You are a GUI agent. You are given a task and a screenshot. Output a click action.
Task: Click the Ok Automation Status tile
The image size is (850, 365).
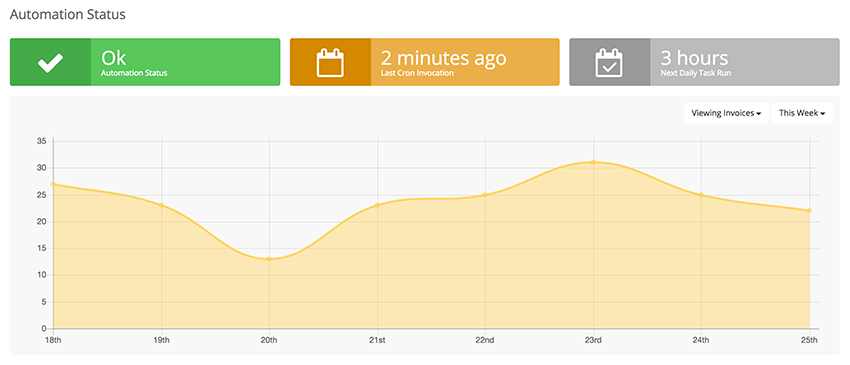coord(145,62)
